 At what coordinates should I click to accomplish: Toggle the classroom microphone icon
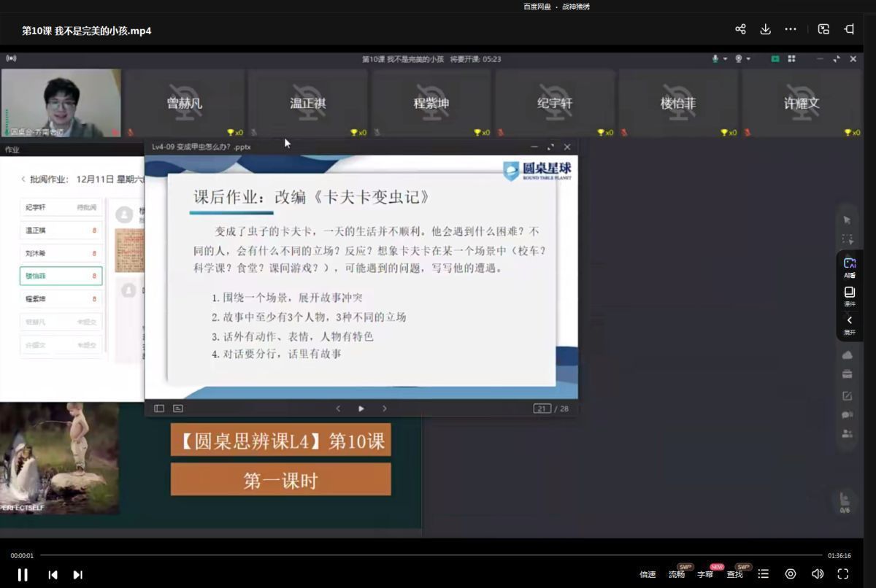pos(716,59)
